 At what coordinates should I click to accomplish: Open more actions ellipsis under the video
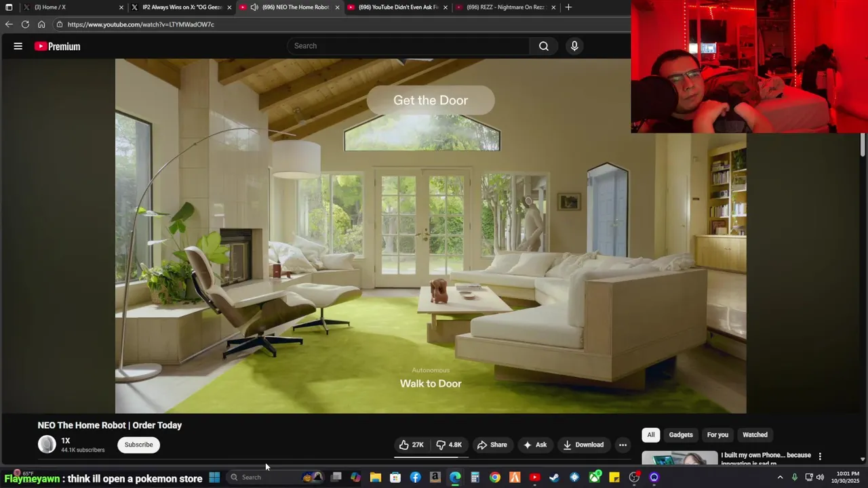623,445
